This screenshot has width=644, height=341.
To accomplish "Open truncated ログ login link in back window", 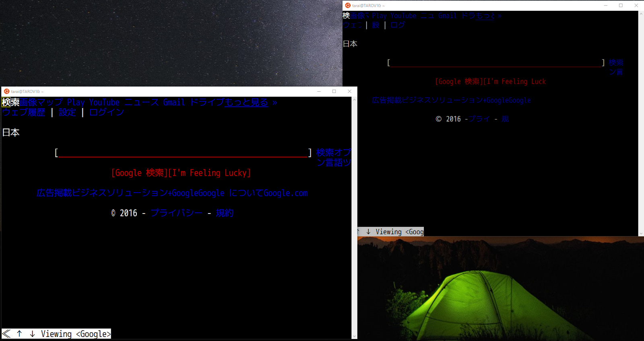I will coord(398,25).
